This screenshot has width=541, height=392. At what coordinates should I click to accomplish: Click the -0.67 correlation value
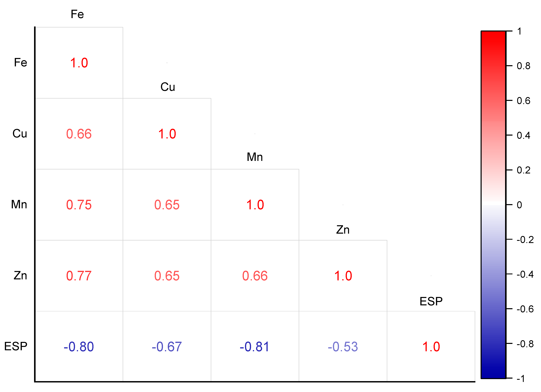pyautogui.click(x=167, y=347)
